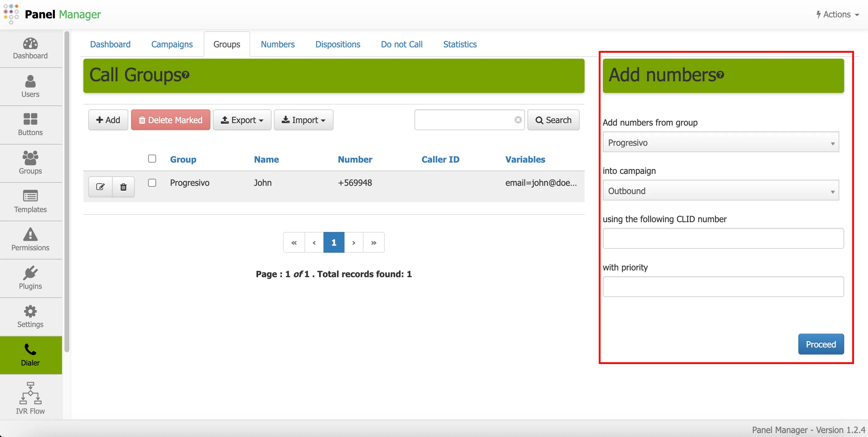Open the Dialer section in the sidebar

30,355
